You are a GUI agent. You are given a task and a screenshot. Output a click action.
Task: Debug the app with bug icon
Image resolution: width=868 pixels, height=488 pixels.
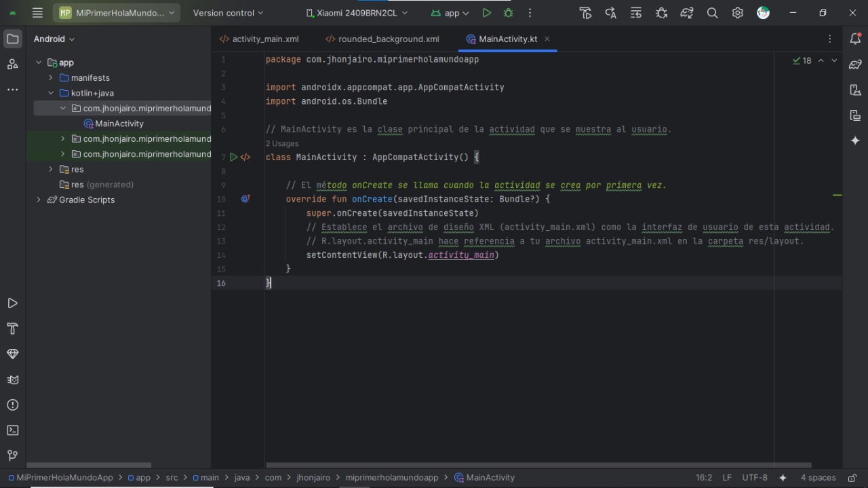508,13
